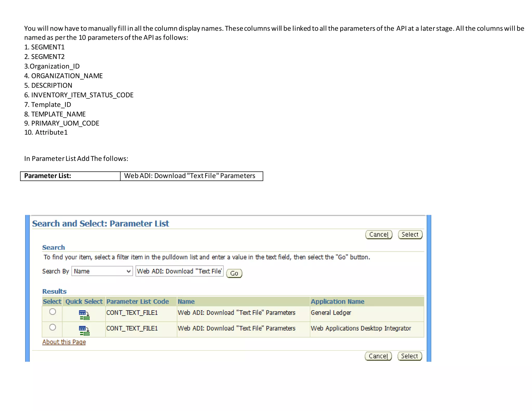The image size is (532, 411).
Task: Click the Application Name column header
Action: (337, 301)
